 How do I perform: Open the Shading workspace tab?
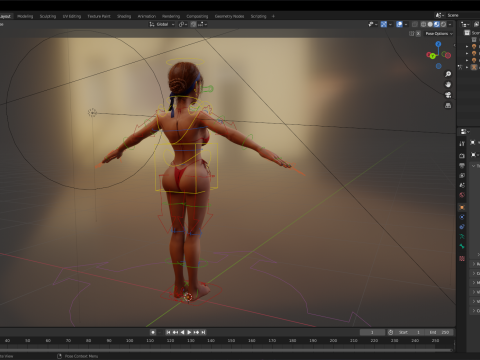point(124,16)
